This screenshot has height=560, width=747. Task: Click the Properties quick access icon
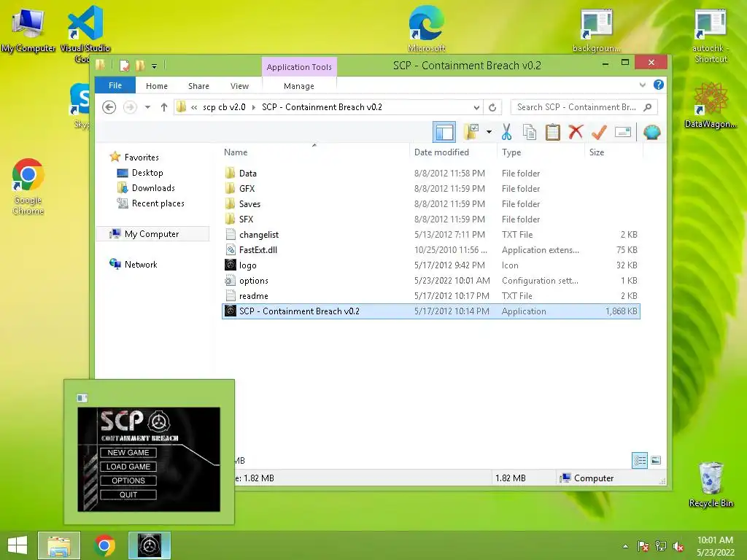tap(124, 65)
